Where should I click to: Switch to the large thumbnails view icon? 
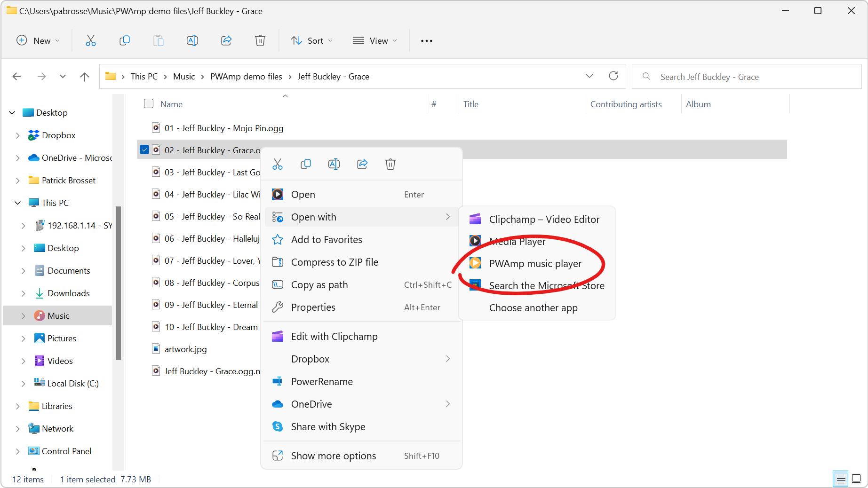(856, 479)
